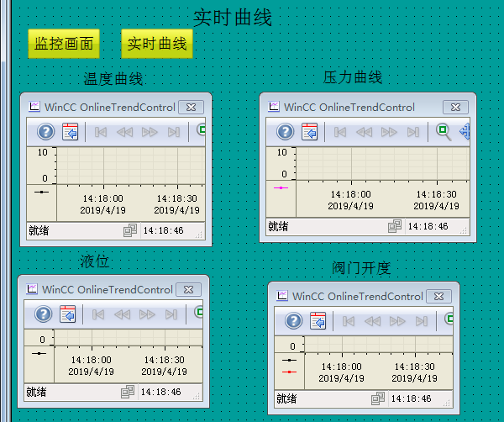The width and height of the screenshot is (504, 422).
Task: Select the red trend legend in 阀门开度
Action: point(289,372)
